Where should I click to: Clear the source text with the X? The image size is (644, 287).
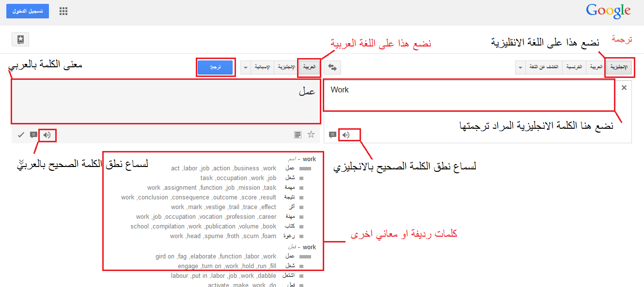coord(624,88)
